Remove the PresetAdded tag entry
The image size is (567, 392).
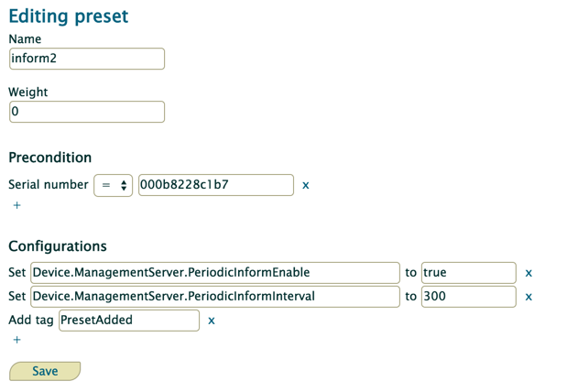[x=212, y=321]
